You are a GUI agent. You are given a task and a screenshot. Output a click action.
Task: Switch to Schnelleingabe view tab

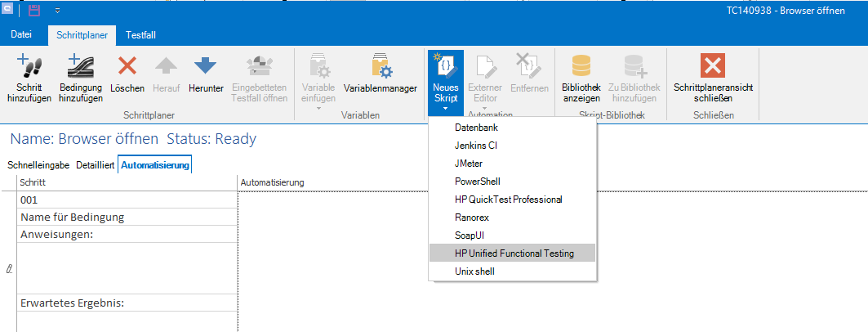(38, 165)
